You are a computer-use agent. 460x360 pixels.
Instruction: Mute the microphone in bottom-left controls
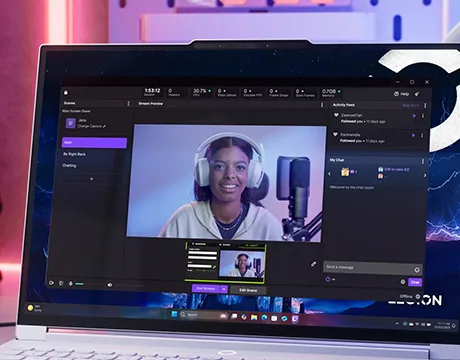pos(70,283)
